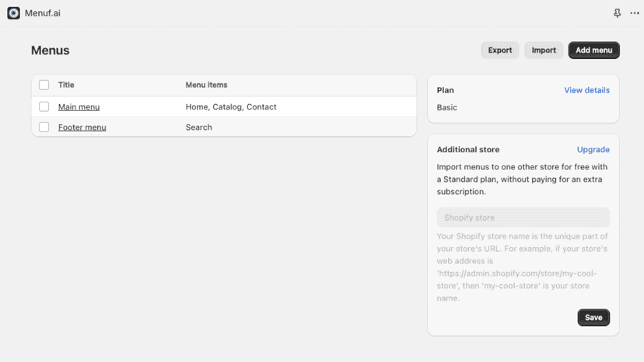
Task: Click the Menu items column header
Action: click(206, 85)
